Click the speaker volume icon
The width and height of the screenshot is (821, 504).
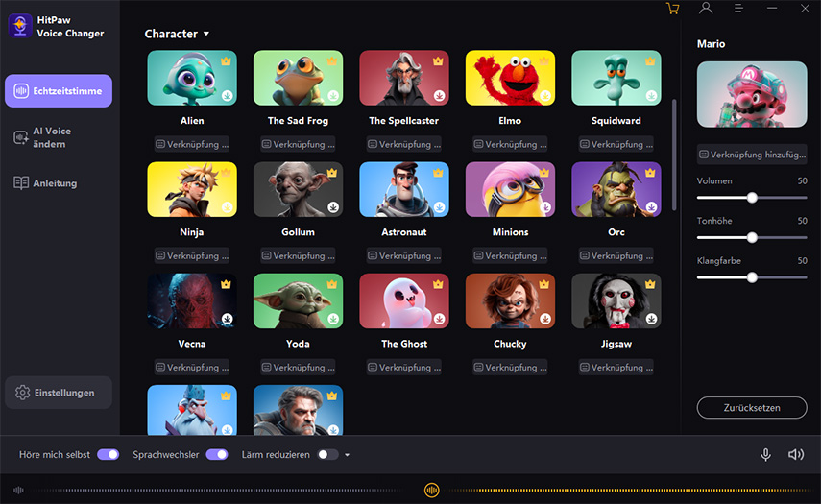click(x=796, y=455)
